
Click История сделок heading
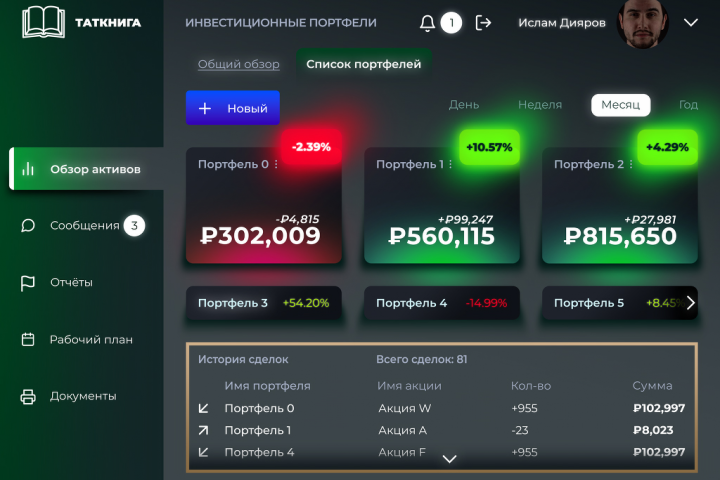pyautogui.click(x=243, y=359)
